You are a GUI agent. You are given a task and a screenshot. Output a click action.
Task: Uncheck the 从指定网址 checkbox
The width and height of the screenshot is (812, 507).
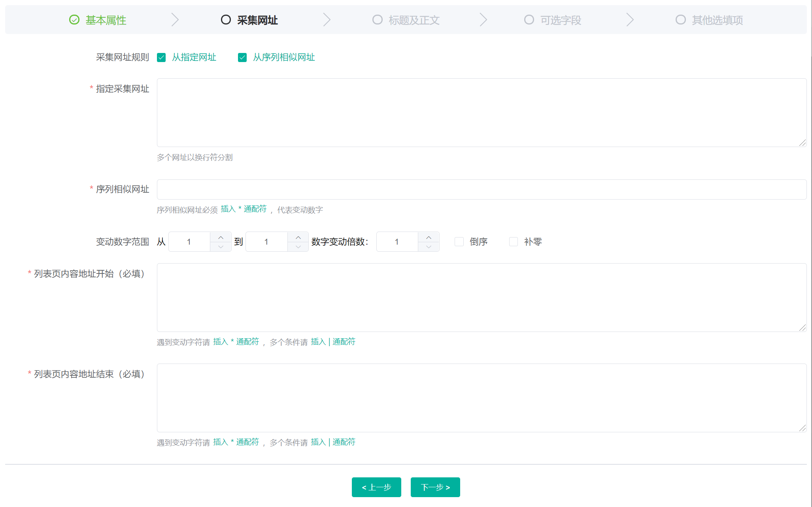(161, 58)
